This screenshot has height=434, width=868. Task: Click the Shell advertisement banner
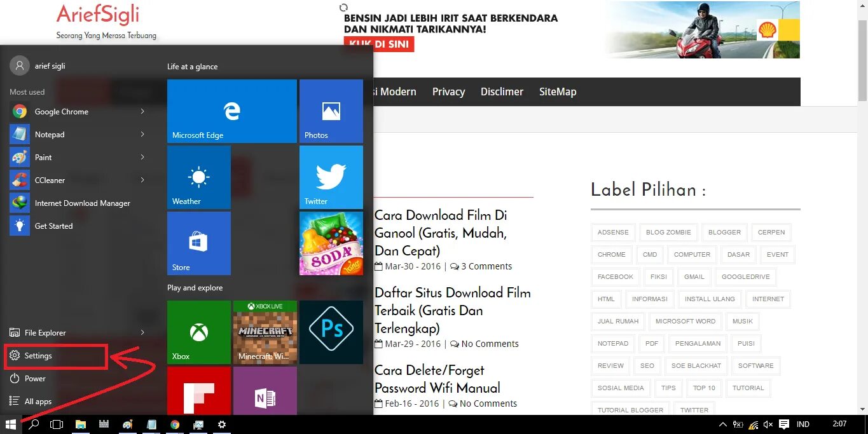click(570, 30)
